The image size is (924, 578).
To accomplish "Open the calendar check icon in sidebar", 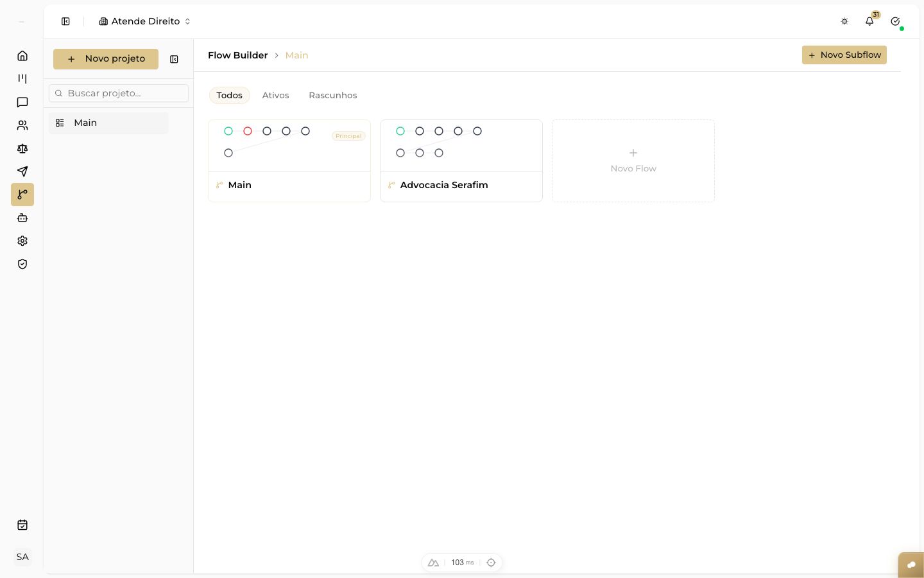I will click(22, 525).
